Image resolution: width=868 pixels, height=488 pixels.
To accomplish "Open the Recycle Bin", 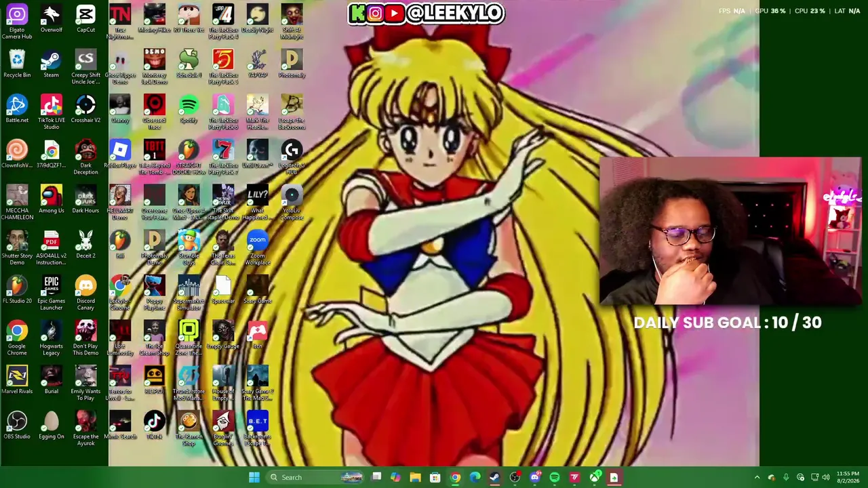I will [17, 64].
